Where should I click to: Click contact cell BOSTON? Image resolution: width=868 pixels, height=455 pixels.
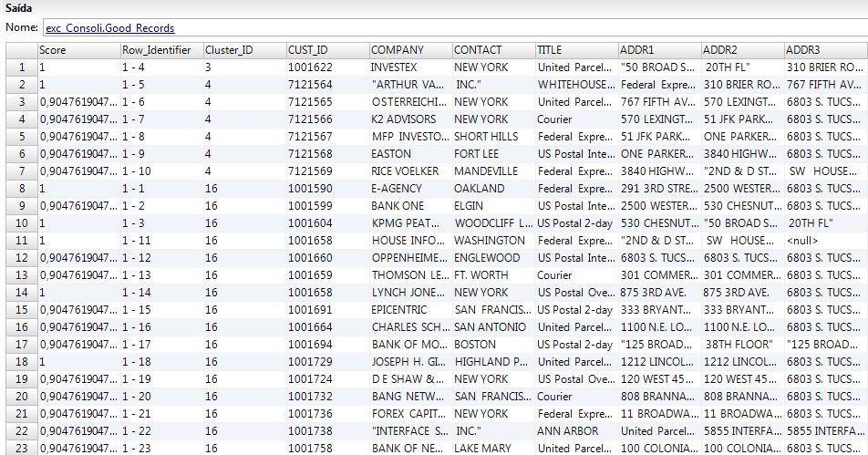(494, 345)
